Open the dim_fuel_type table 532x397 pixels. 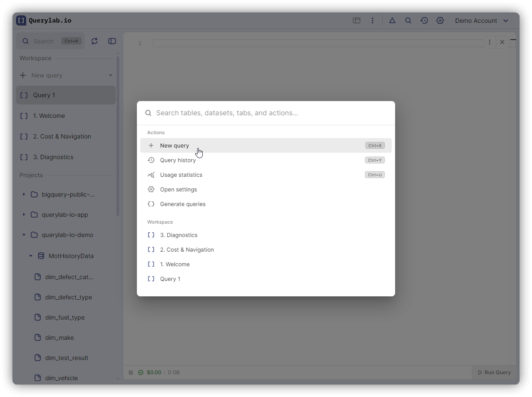(x=65, y=317)
